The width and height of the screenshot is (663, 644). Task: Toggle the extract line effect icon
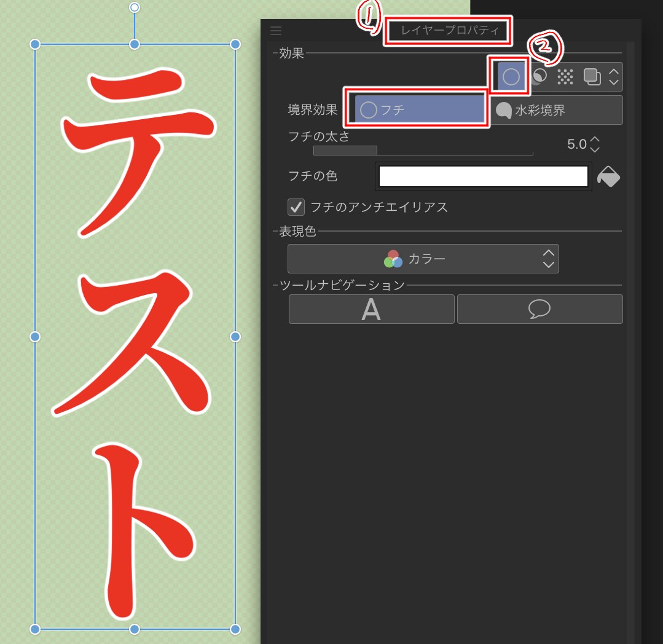coord(539,77)
